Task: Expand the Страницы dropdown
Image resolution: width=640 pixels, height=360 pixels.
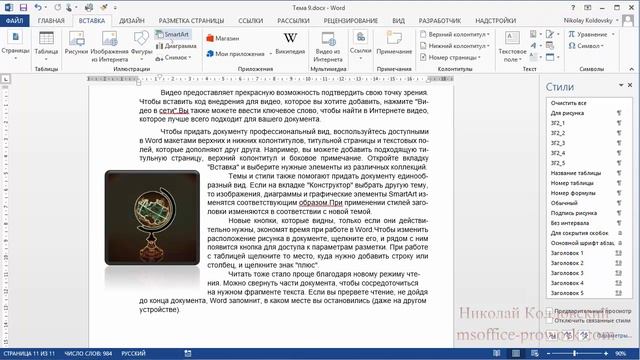Action: [x=16, y=58]
